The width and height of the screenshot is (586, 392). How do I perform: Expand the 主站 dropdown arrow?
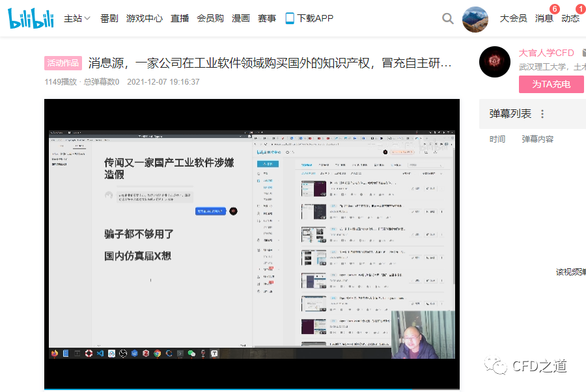pyautogui.click(x=87, y=18)
